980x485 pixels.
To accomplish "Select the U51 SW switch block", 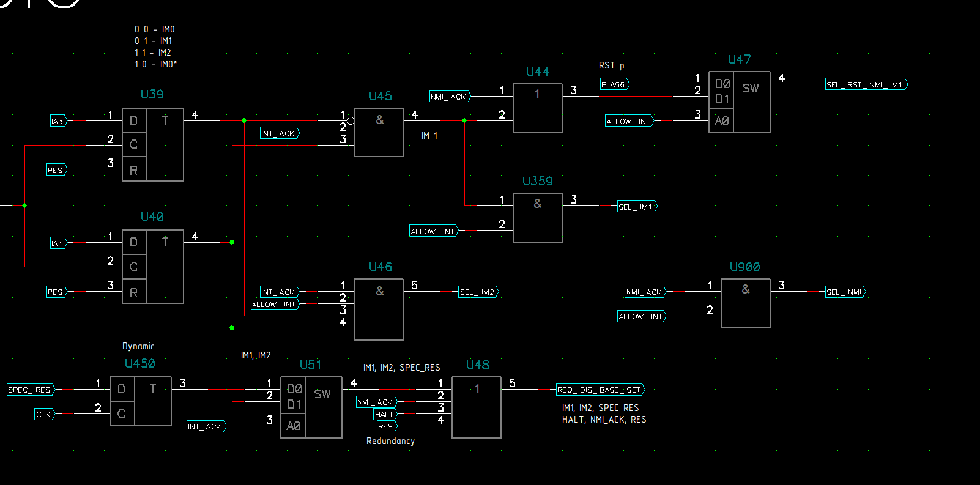I will tap(311, 407).
